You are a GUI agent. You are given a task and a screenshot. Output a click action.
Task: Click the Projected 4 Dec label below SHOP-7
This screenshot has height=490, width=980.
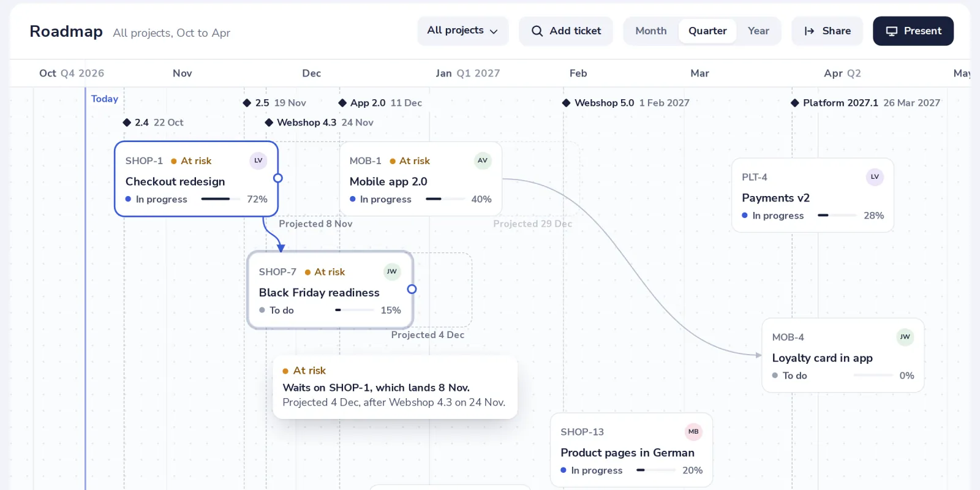428,334
